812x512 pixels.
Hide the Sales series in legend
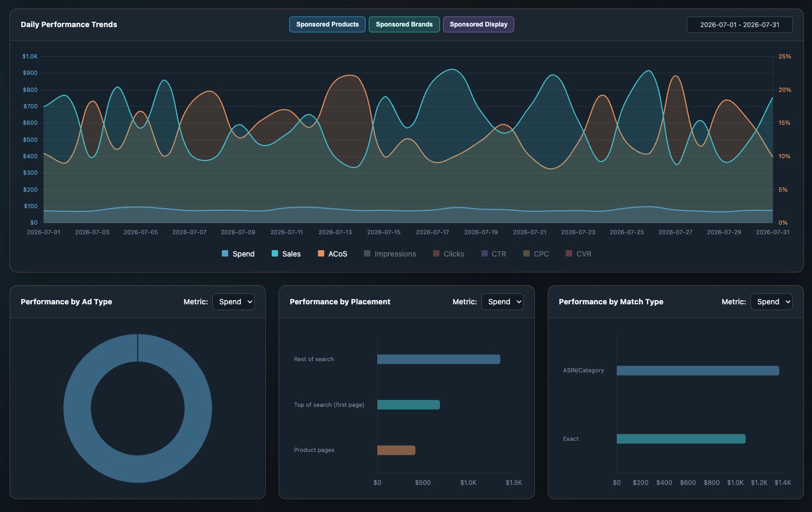click(286, 254)
